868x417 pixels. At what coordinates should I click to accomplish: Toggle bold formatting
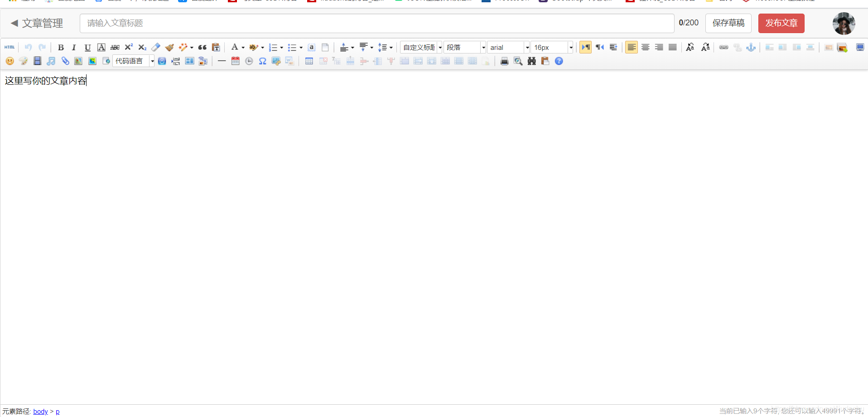[x=61, y=47]
